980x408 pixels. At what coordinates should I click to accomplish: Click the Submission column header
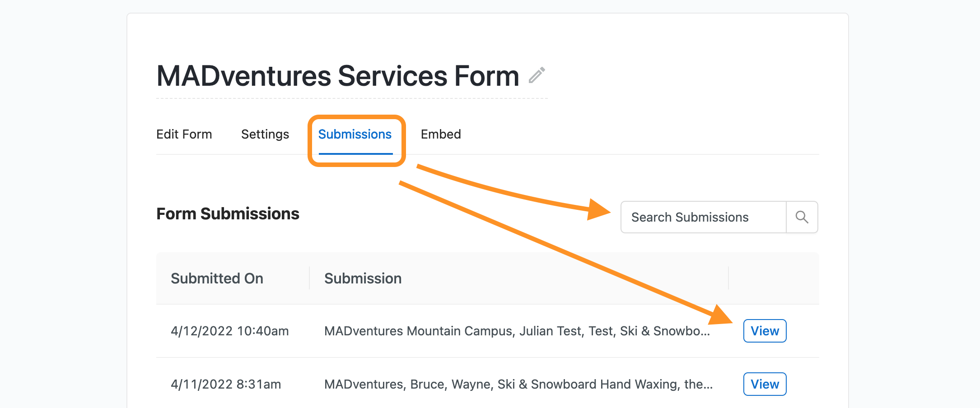coord(363,278)
